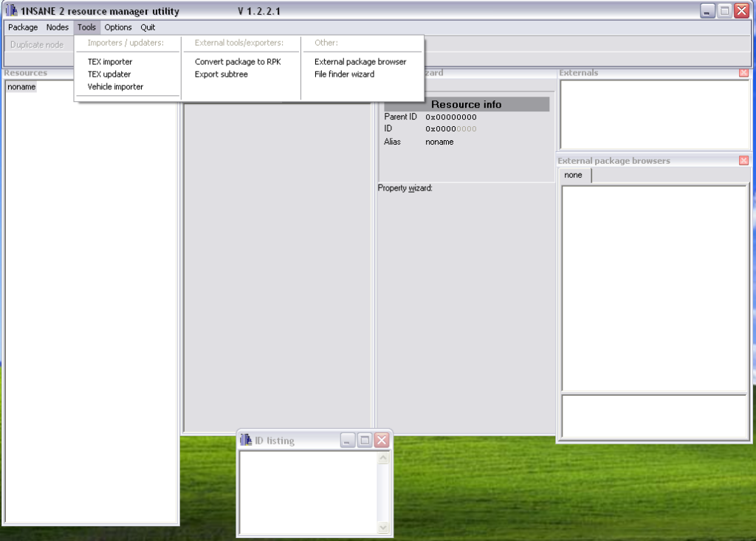Click the external package browser list area

(x=654, y=288)
